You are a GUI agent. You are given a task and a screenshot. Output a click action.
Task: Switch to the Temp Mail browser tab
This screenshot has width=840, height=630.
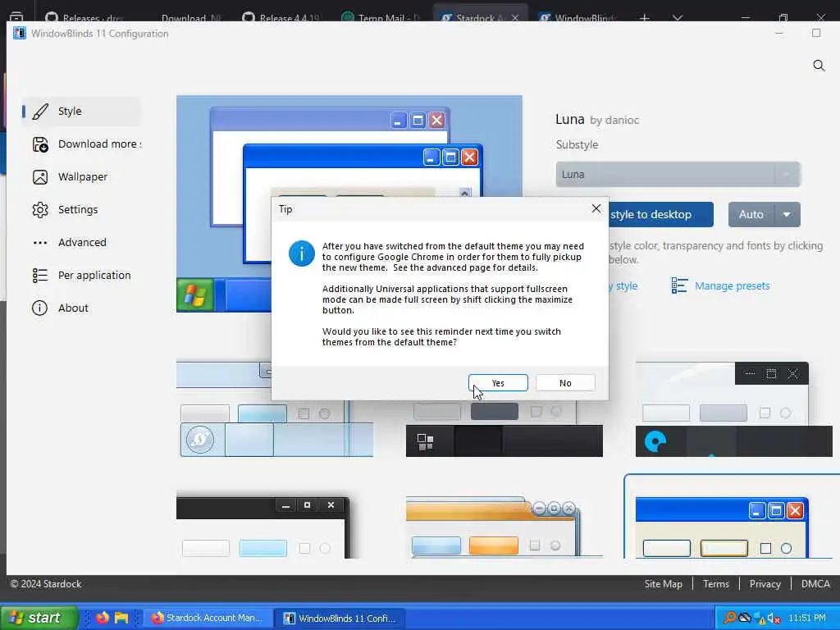(381, 18)
